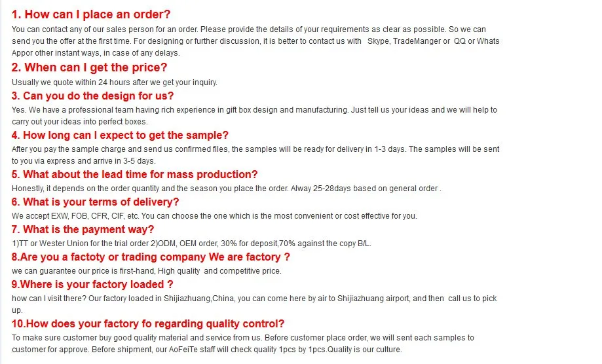Click the answer listing EXW, FOB, CFR, CIF
Screen dimensions: 602x364
click(214, 216)
